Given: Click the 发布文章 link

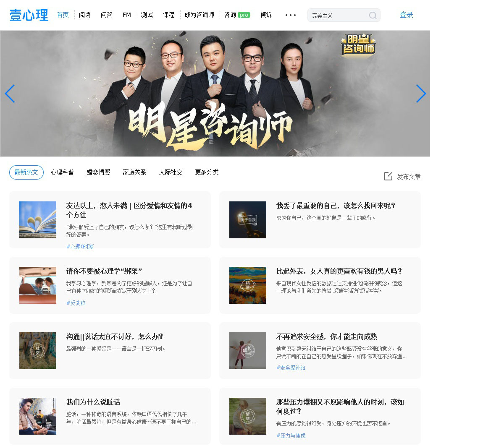Looking at the screenshot, I should click(409, 177).
